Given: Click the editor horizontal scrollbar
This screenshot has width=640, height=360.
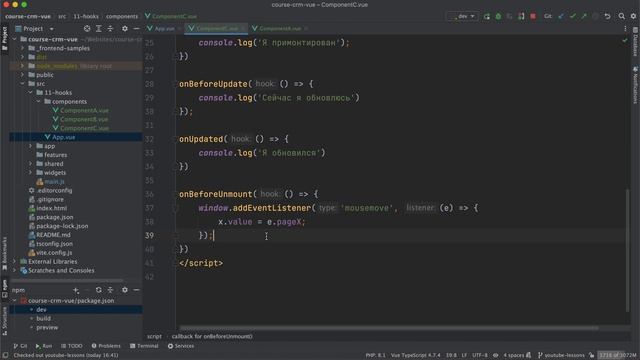Looking at the screenshot, I should pos(389,327).
